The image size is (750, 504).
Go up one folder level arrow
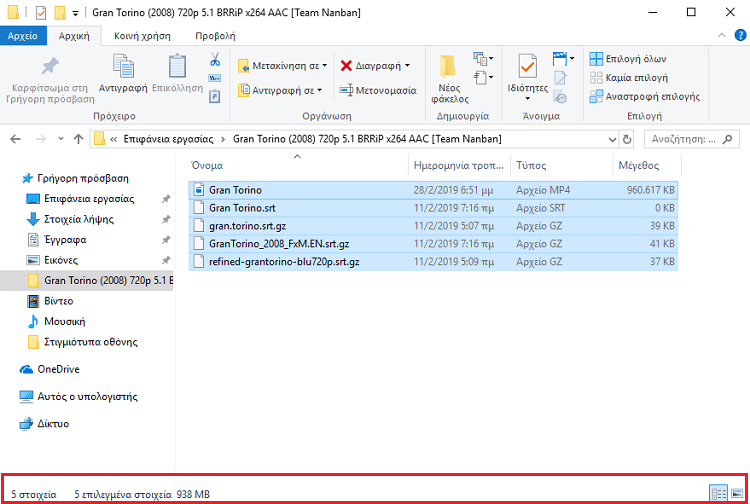(78, 139)
